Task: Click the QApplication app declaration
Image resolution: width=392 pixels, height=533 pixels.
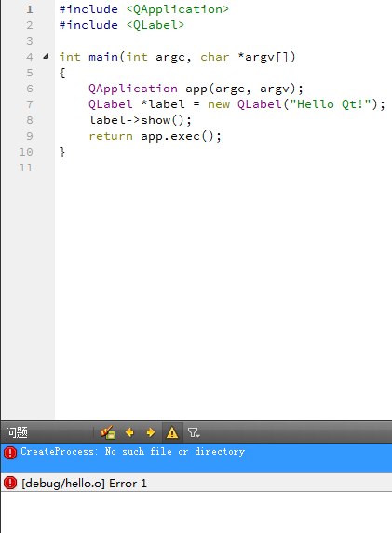Action: (196, 89)
